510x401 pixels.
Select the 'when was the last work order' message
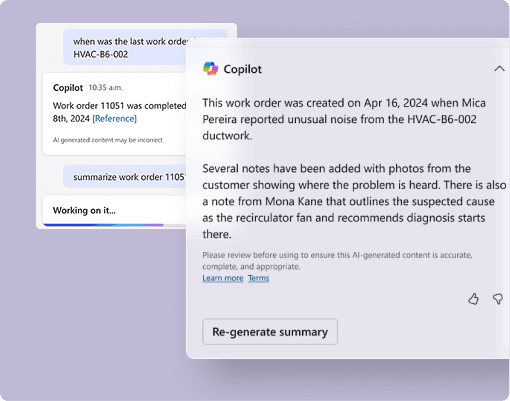click(125, 47)
